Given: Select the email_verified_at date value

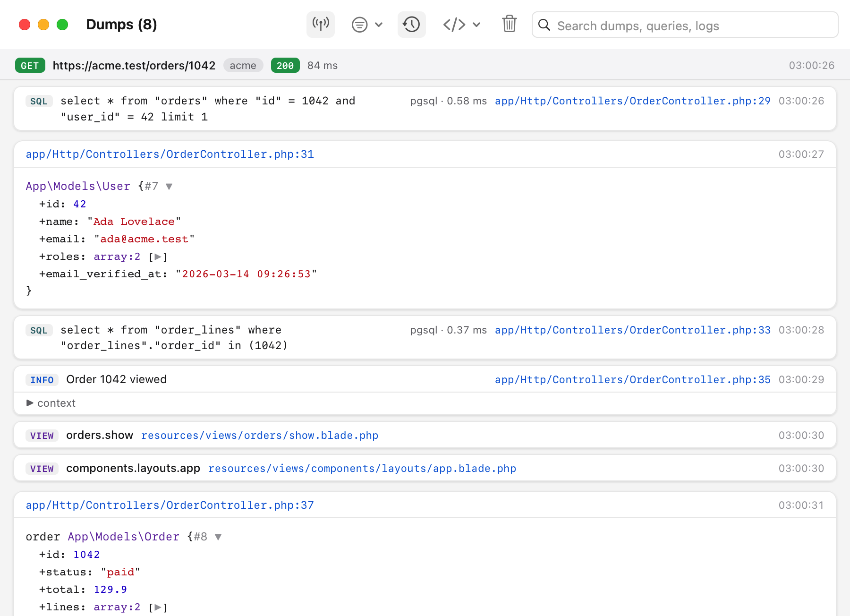Looking at the screenshot, I should [246, 274].
